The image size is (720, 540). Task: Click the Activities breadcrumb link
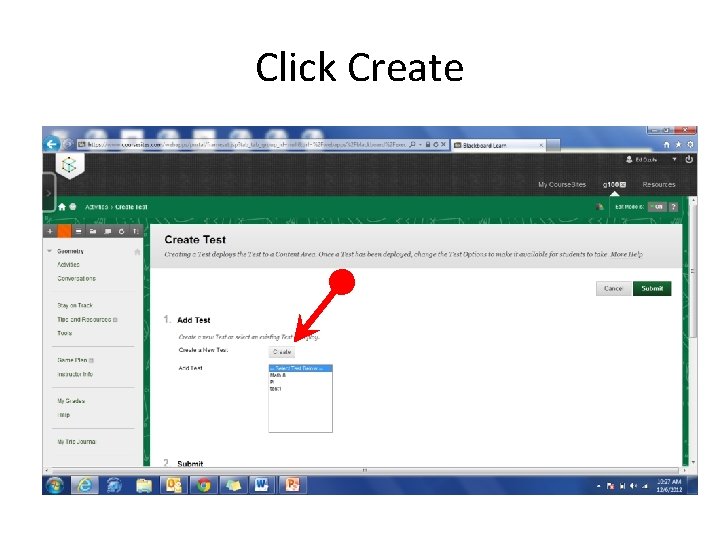pyautogui.click(x=96, y=207)
